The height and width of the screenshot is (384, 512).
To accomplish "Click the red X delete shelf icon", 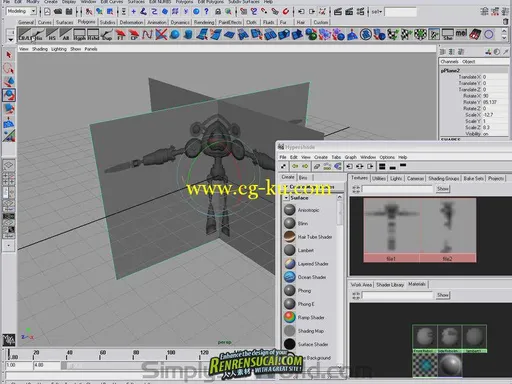I will coord(161,34).
